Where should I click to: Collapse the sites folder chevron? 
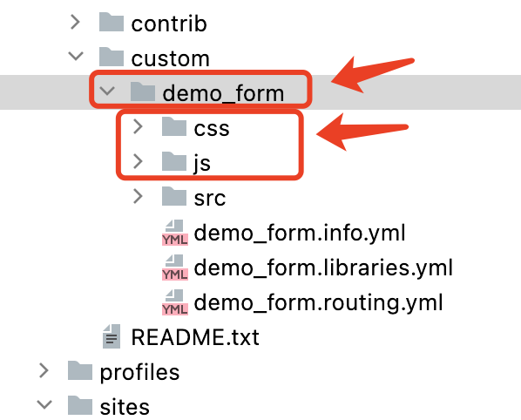[44, 404]
